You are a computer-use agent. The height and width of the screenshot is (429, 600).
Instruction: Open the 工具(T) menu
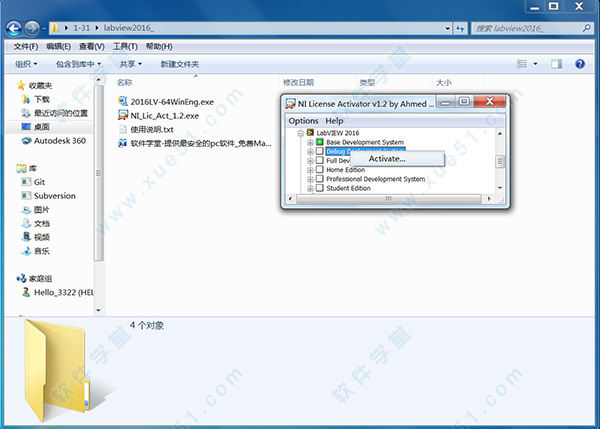125,46
